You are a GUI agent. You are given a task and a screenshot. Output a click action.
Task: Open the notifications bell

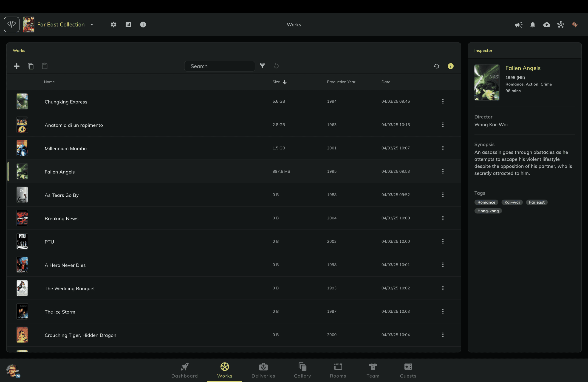(533, 24)
